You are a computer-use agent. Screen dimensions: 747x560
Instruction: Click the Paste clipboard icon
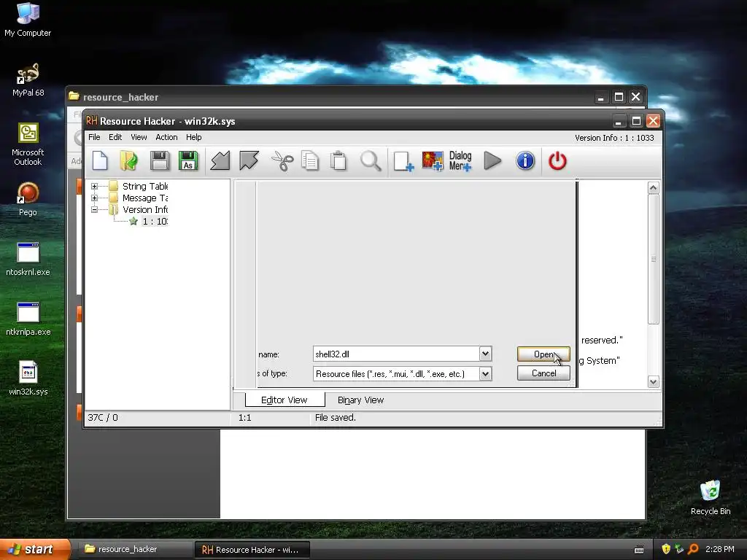tap(338, 161)
